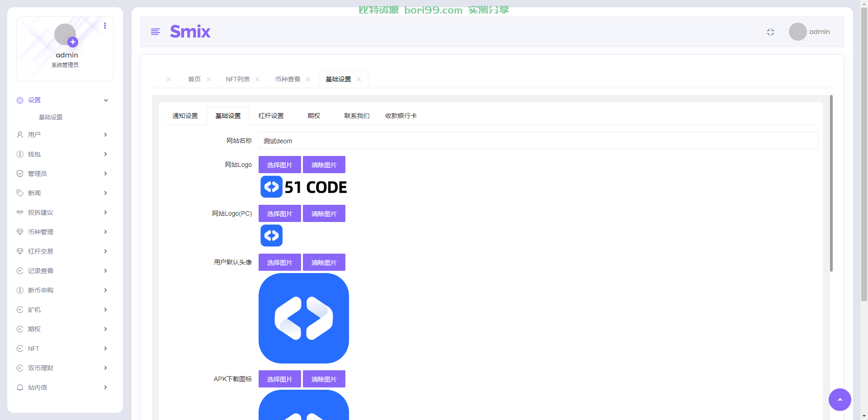Click the 新闻 tag icon in sidebar
Screen dimensions: 868x420
[x=20, y=193]
